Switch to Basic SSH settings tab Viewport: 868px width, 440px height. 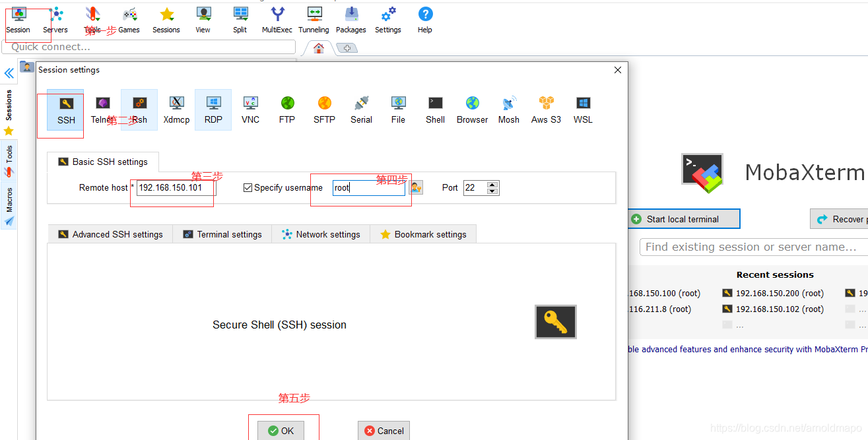coord(103,162)
